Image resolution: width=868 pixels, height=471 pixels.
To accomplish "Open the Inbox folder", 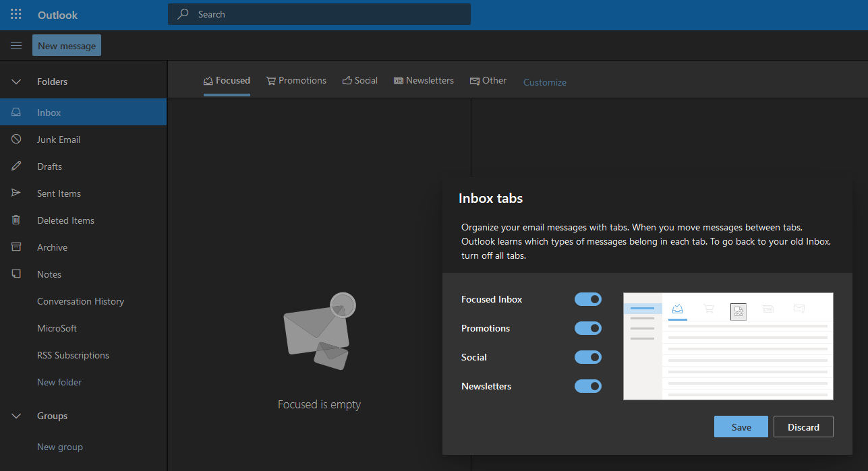I will click(83, 113).
